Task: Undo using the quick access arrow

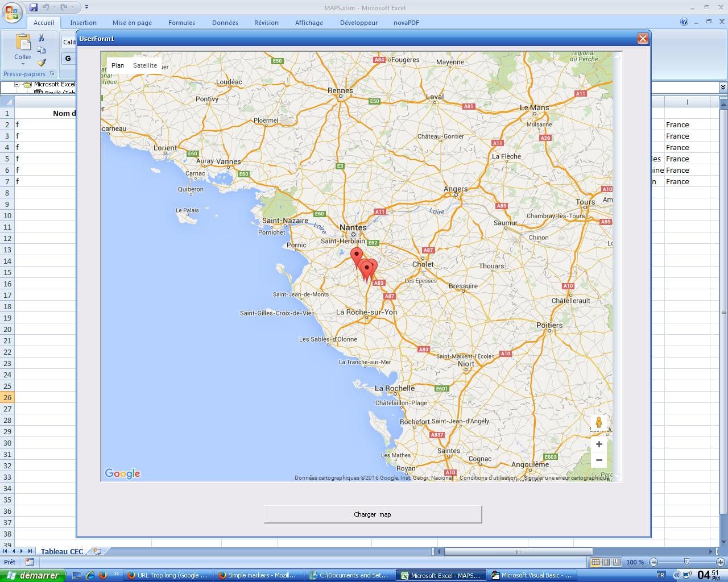Action: click(46, 7)
